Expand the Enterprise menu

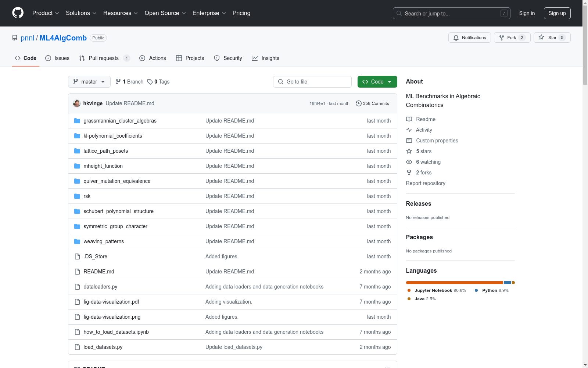(209, 13)
